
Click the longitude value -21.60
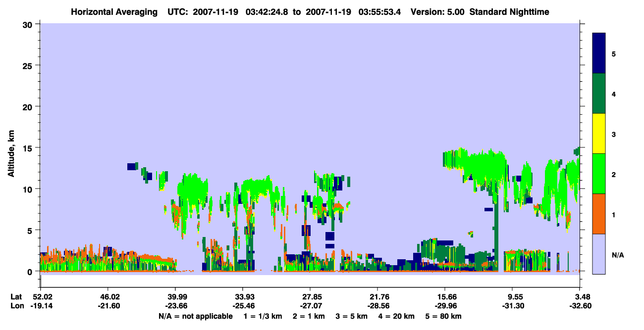pyautogui.click(x=108, y=306)
